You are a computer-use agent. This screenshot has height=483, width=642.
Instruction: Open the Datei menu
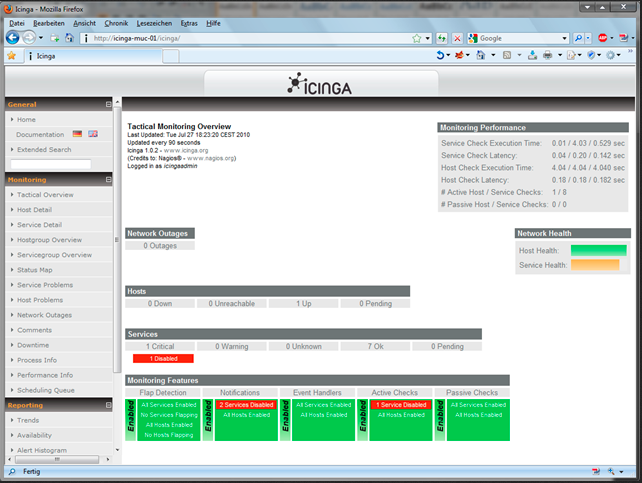click(17, 23)
